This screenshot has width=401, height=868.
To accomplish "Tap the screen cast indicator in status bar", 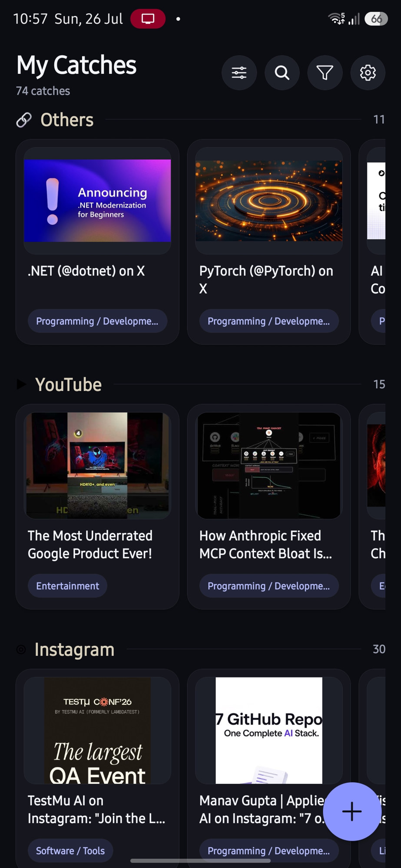I will point(148,19).
